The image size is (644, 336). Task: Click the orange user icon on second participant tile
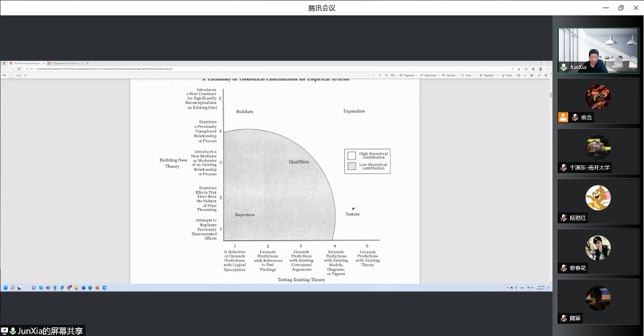[x=563, y=117]
